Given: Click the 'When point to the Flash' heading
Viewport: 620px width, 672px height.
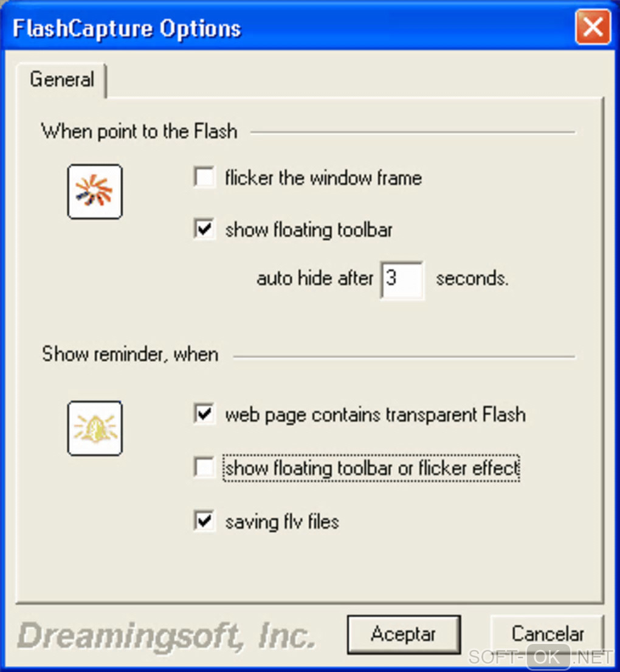Looking at the screenshot, I should (x=139, y=131).
